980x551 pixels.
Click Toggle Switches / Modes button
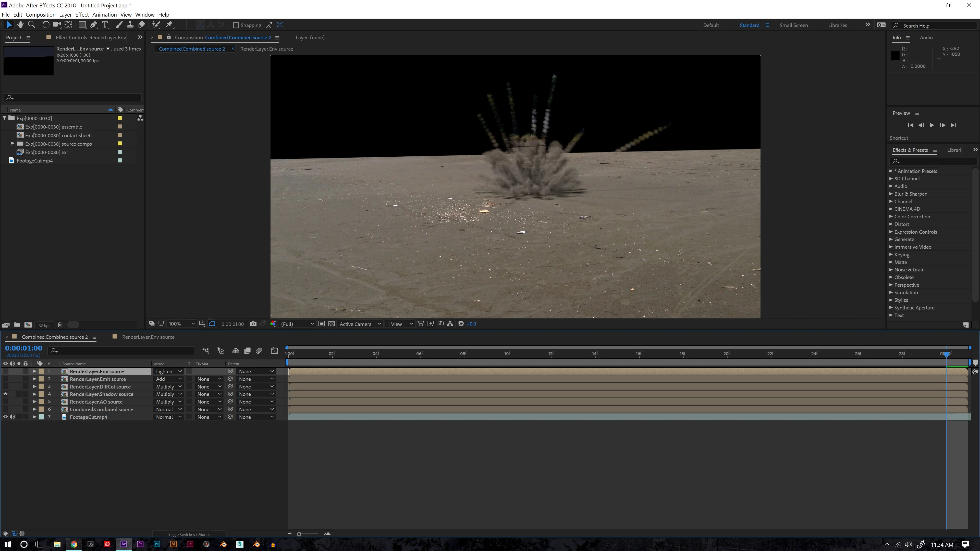[x=188, y=534]
